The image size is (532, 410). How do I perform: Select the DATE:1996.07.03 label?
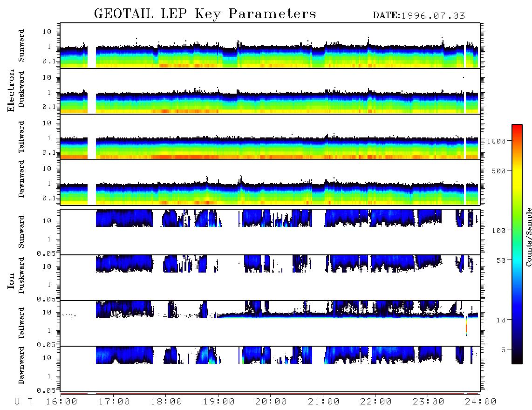tap(419, 15)
